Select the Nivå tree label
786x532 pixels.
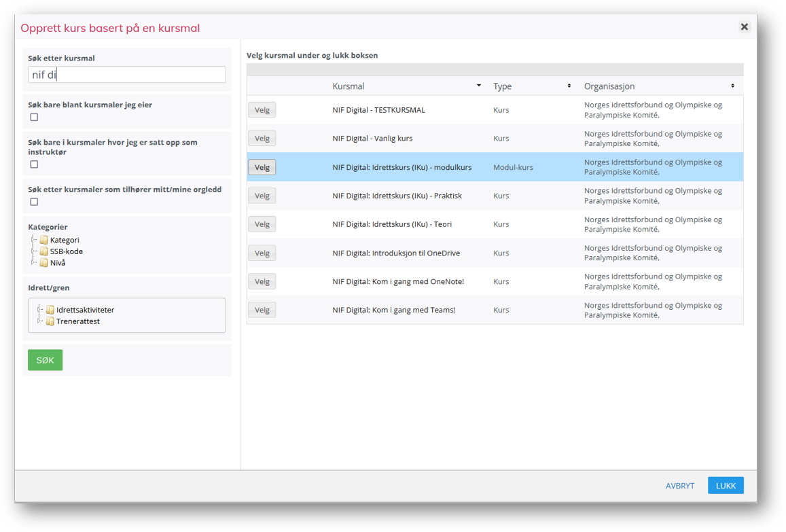58,262
